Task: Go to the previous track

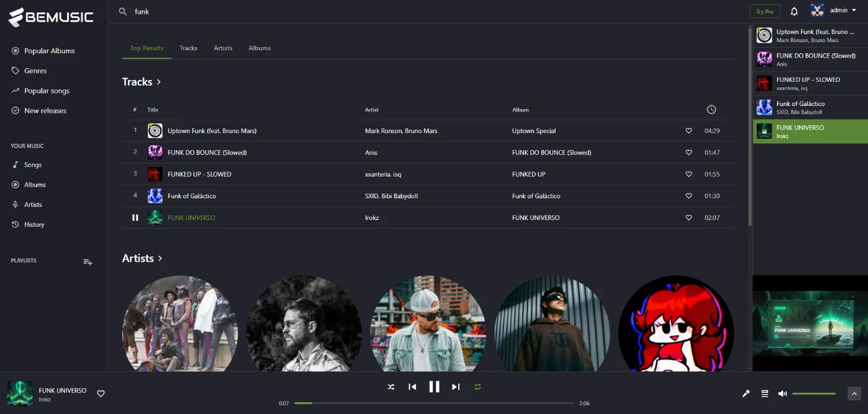Action: point(412,387)
